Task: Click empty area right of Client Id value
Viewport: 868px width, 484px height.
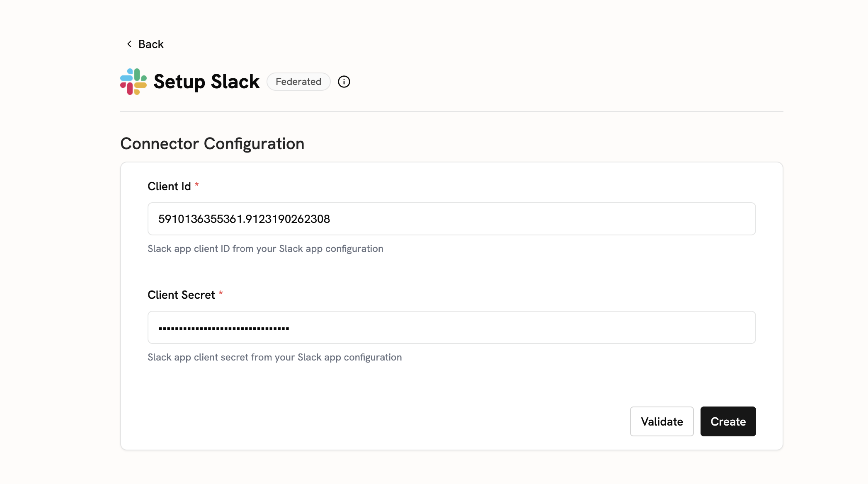Action: [x=539, y=219]
